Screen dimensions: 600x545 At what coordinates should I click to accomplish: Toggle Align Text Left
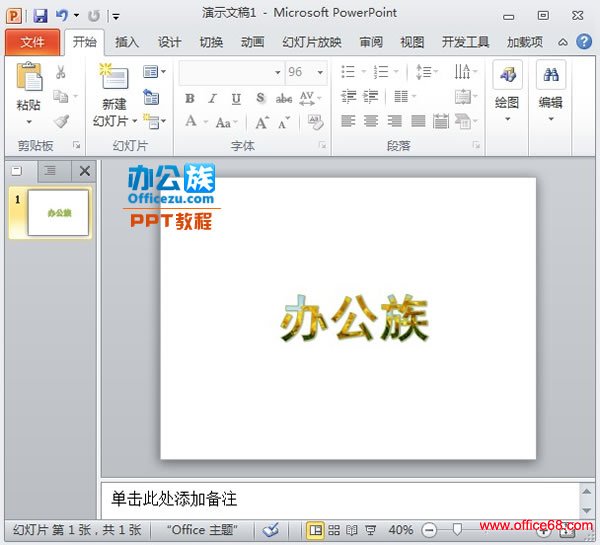point(348,121)
